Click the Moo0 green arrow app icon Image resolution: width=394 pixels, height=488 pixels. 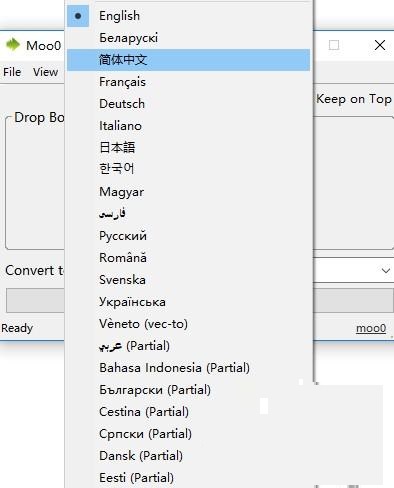[13, 45]
